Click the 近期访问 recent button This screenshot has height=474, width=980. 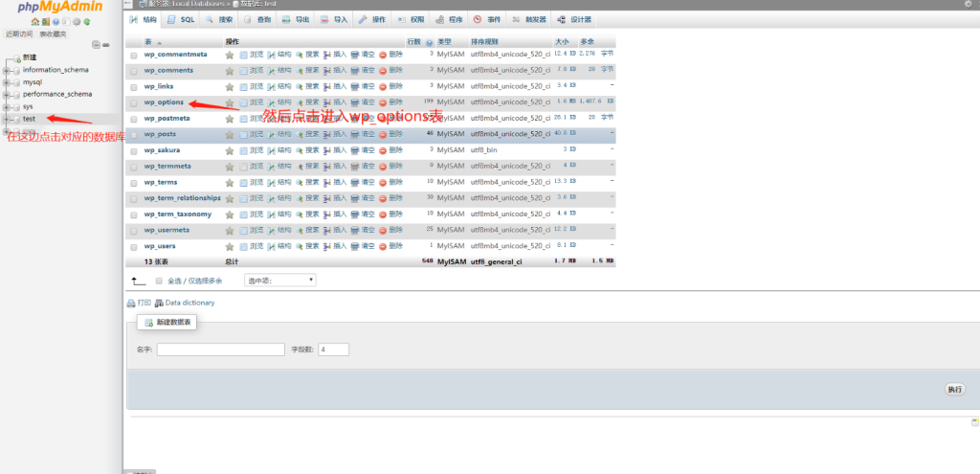19,34
